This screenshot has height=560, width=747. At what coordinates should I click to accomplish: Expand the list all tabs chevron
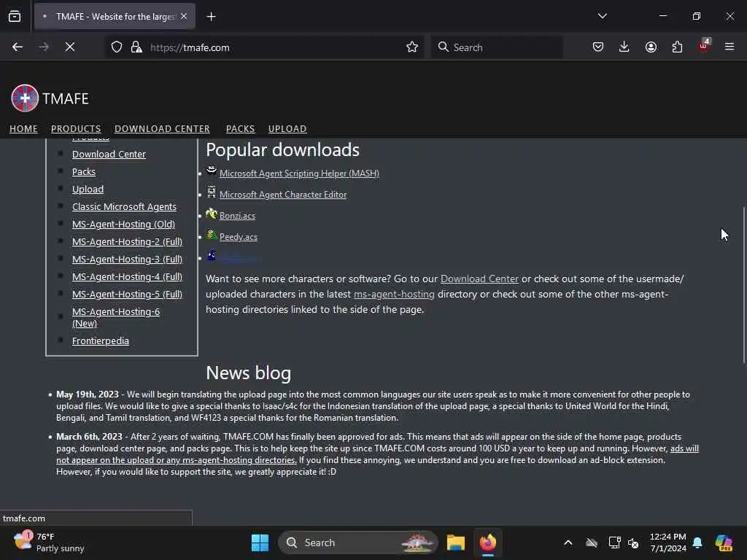tap(602, 16)
